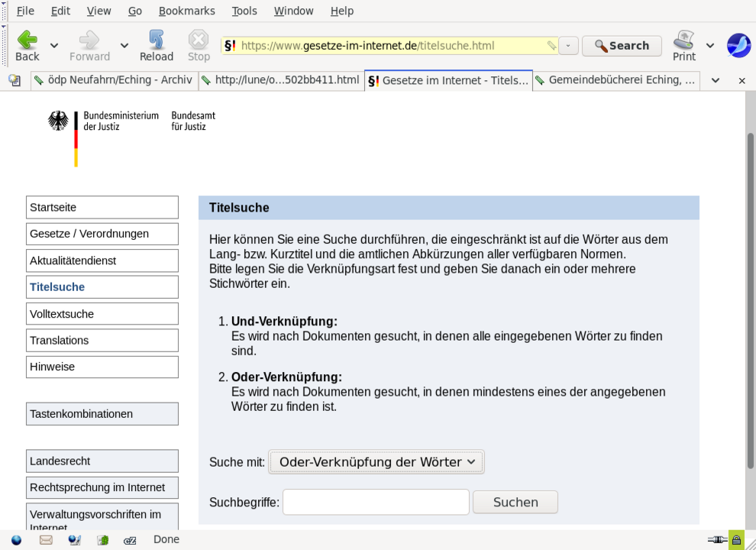Switch to the ödp Neufahrn/Eching tab
The height and width of the screenshot is (550, 756).
coord(113,80)
